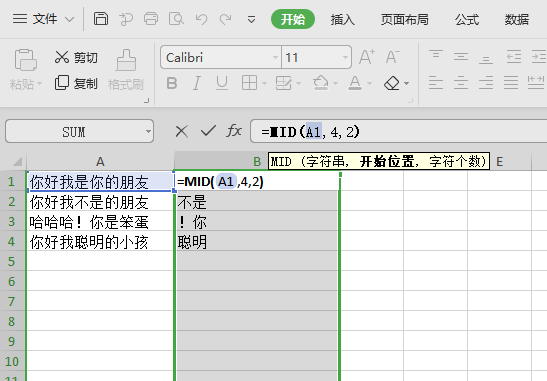
Task: Click the save icon in quick toolbar
Action: pyautogui.click(x=101, y=19)
